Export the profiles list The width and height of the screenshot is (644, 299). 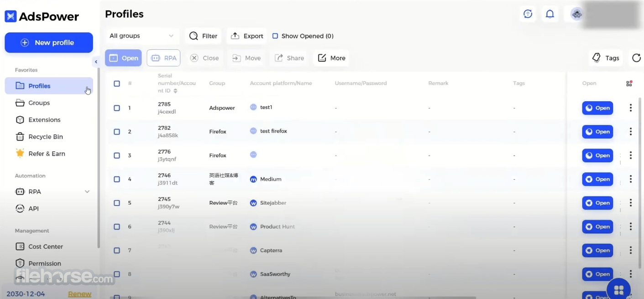[247, 36]
